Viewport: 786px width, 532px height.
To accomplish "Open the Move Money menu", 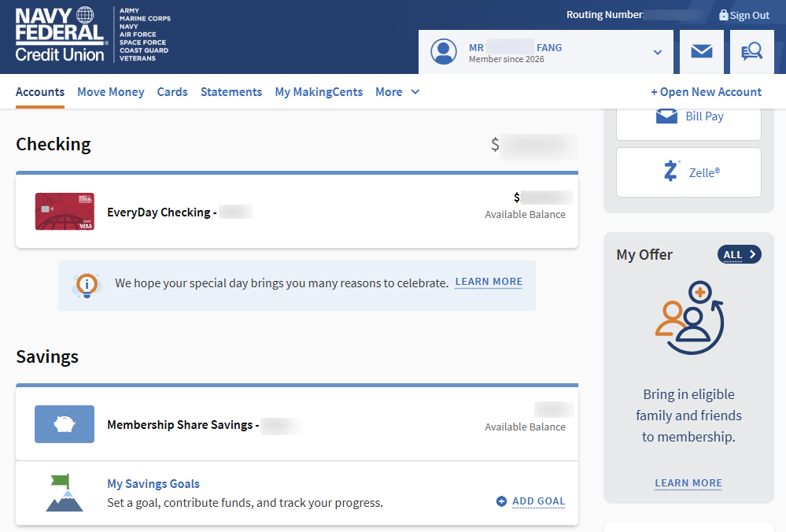I will pos(111,92).
